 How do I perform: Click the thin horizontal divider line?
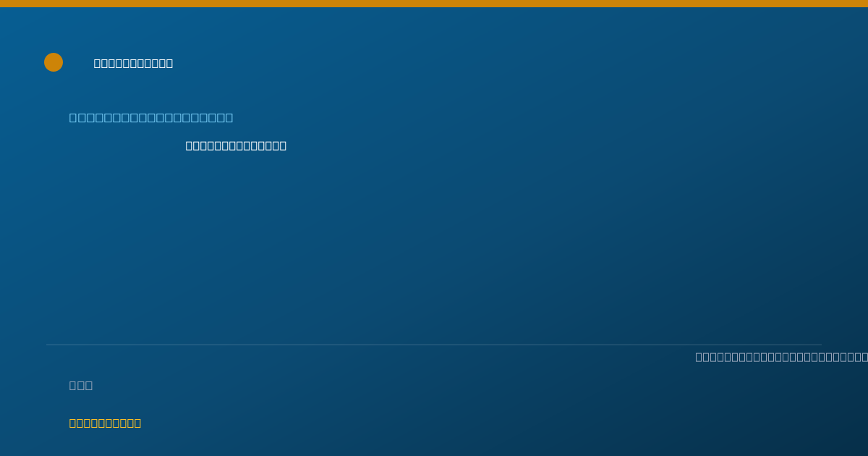[434, 345]
